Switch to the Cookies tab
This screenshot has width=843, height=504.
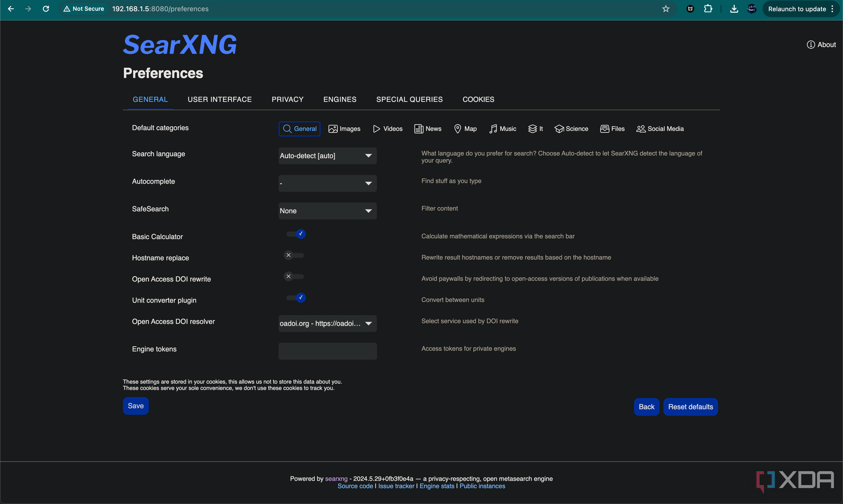pyautogui.click(x=478, y=99)
